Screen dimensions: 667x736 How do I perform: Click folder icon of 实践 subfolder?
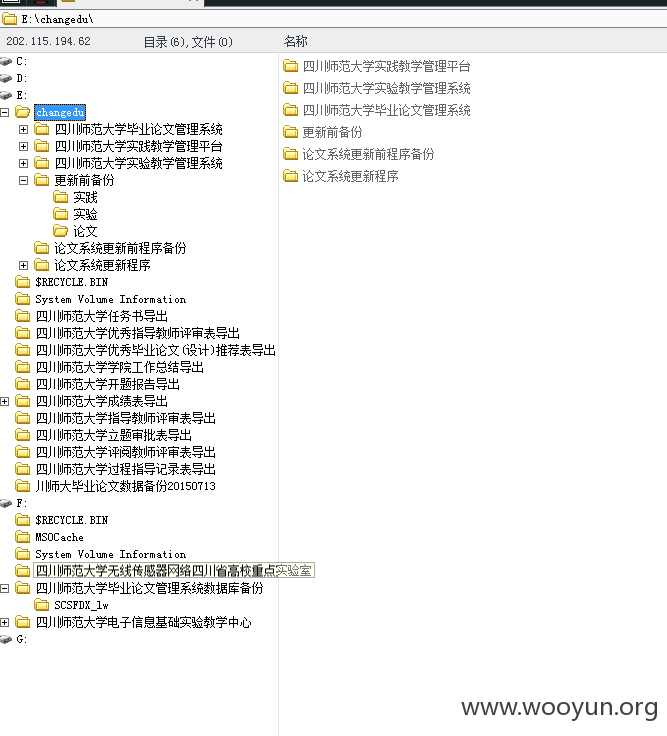(x=61, y=197)
